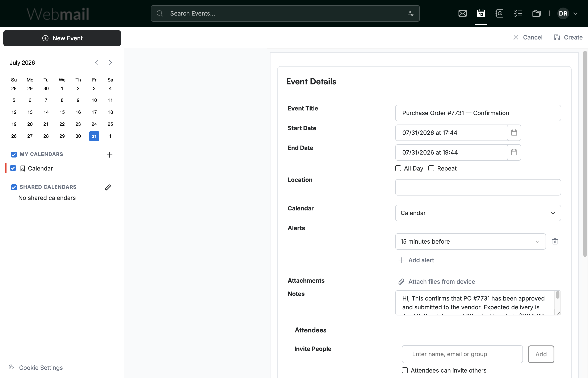
Task: Open the Mail icon in header
Action: (462, 13)
